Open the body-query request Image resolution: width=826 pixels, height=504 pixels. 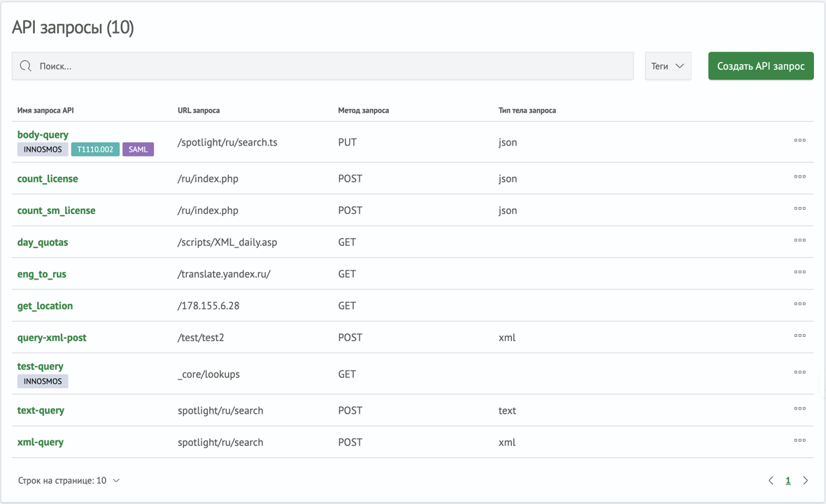point(43,135)
